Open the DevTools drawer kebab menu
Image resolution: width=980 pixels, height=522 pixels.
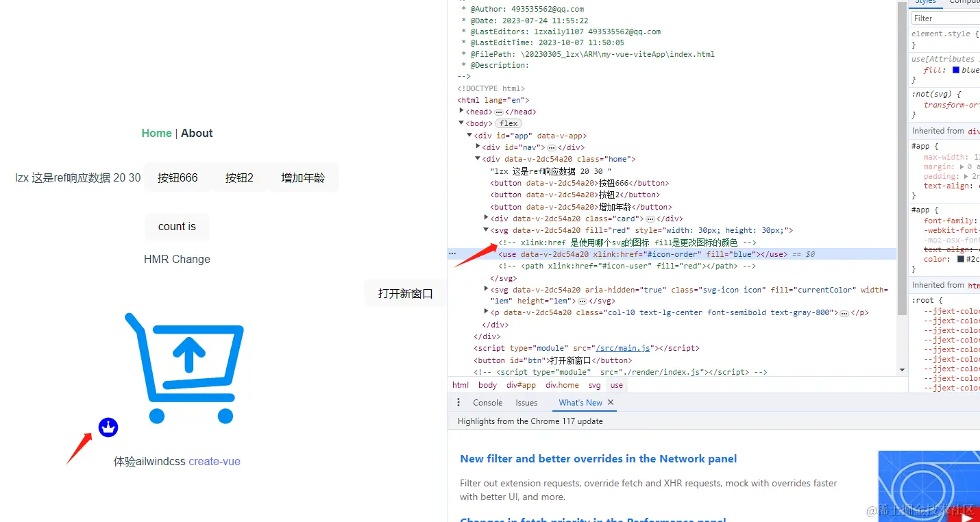pyautogui.click(x=458, y=403)
